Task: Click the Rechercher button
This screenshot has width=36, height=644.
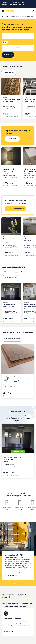Action: pyautogui.click(x=8, y=55)
